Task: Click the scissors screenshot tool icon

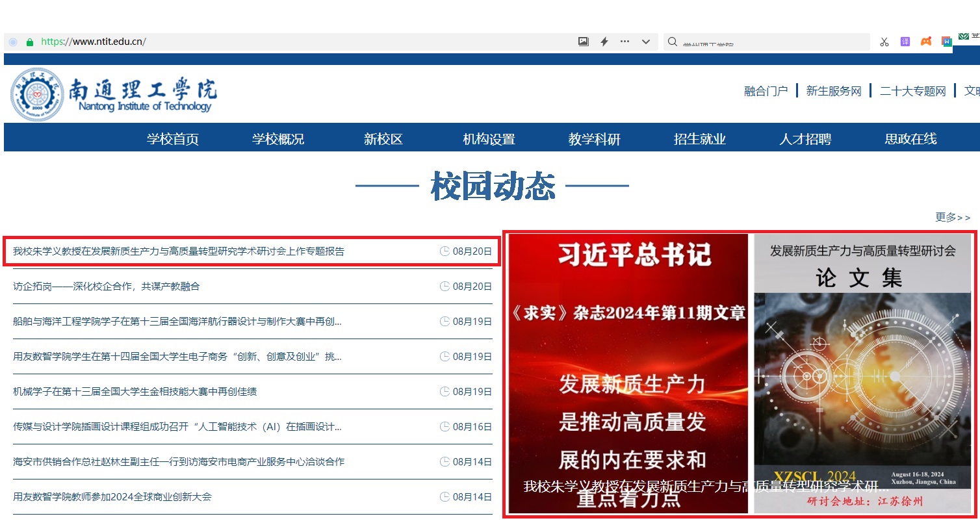Action: tap(884, 42)
